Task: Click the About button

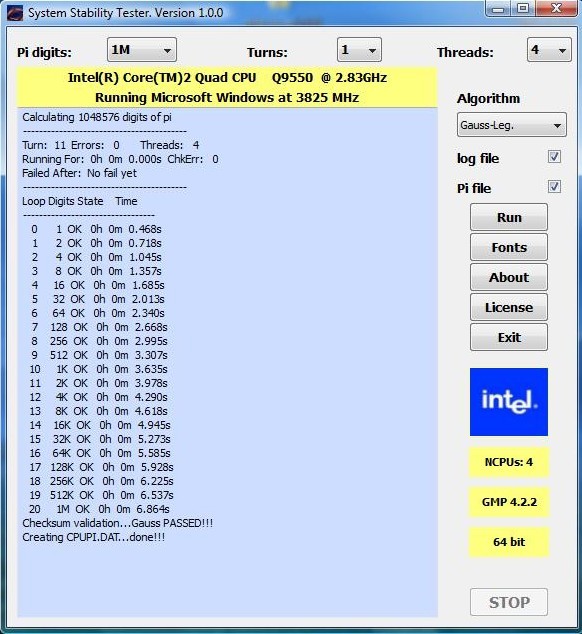Action: [509, 277]
